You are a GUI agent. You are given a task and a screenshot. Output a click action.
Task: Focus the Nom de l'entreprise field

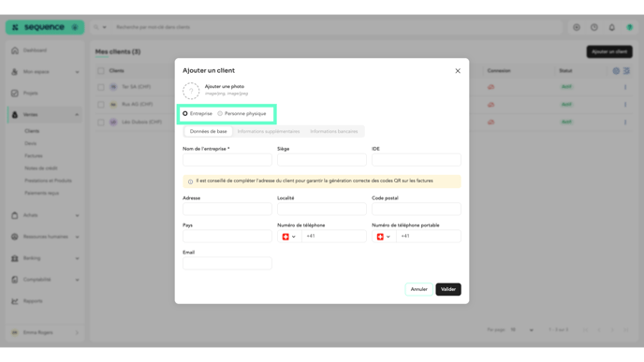click(x=227, y=160)
